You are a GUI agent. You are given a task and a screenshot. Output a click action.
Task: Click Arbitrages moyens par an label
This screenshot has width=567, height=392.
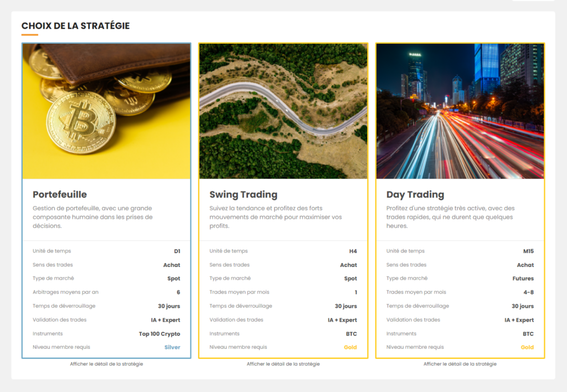(65, 292)
